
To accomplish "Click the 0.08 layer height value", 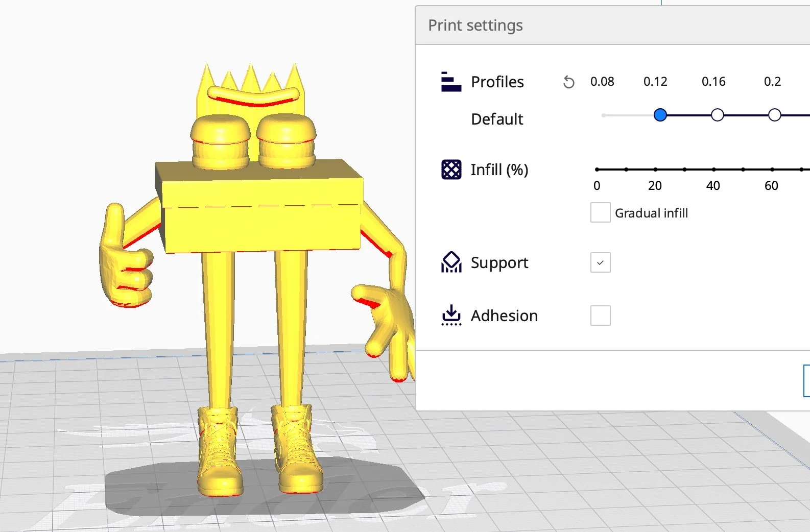I will click(x=602, y=82).
